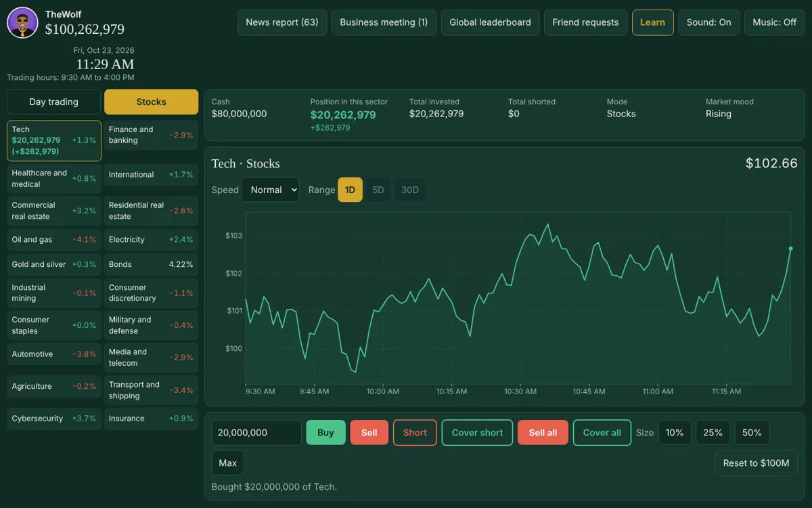Select Commercial real estate sector
Viewport: 812px width, 508px height.
[54, 211]
